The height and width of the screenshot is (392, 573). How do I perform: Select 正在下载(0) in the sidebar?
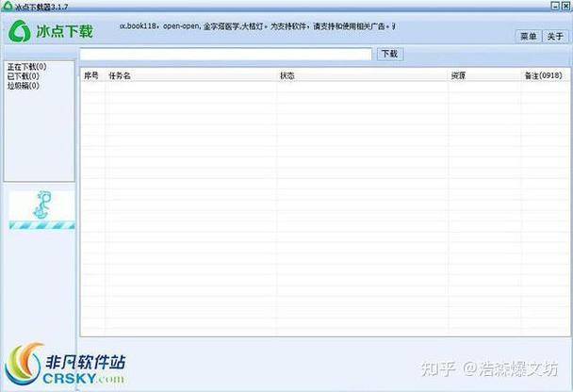[x=27, y=67]
